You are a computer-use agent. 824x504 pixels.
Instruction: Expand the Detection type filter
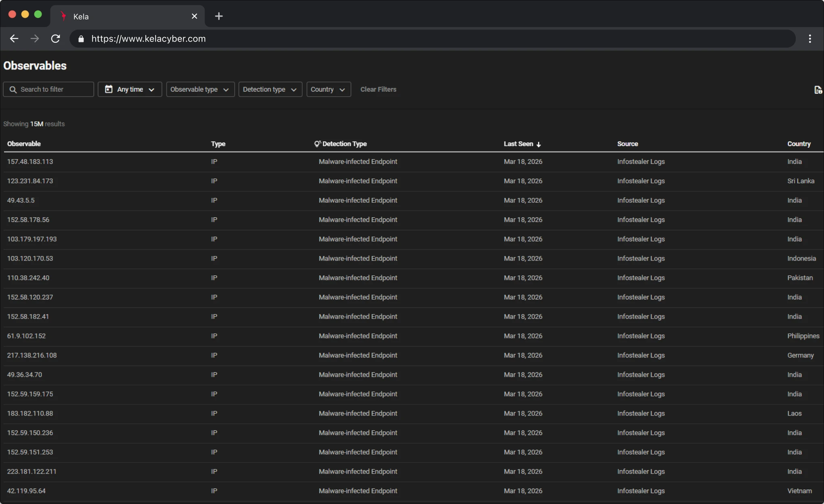[x=270, y=89]
